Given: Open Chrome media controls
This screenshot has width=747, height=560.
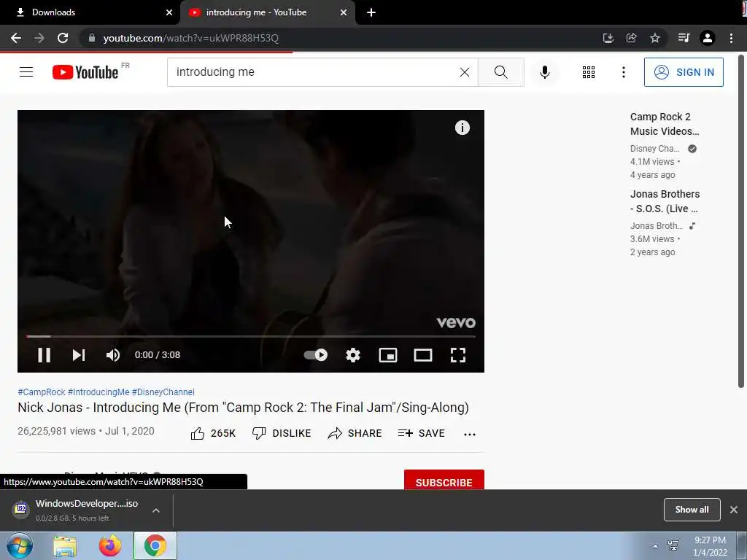Looking at the screenshot, I should tap(684, 38).
